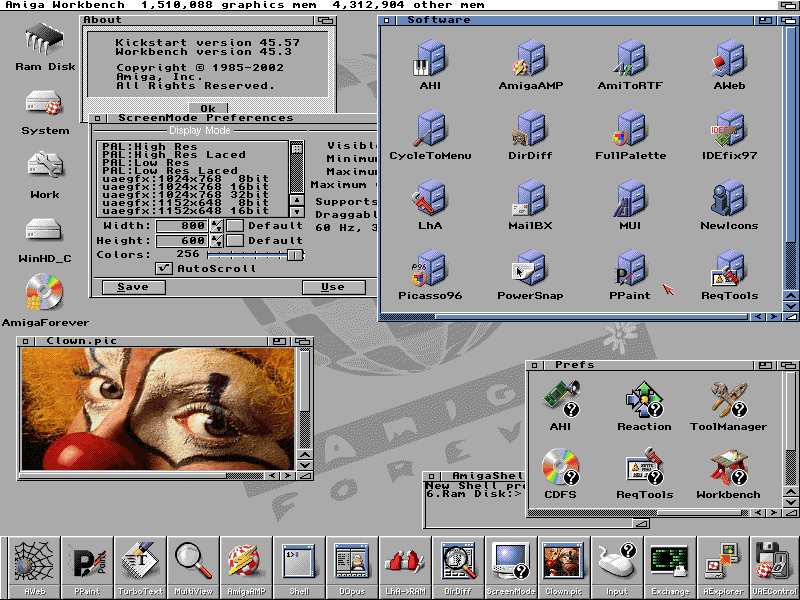Launch AmigaAMP from the bottom dock
The width and height of the screenshot is (800, 600).
tap(246, 567)
